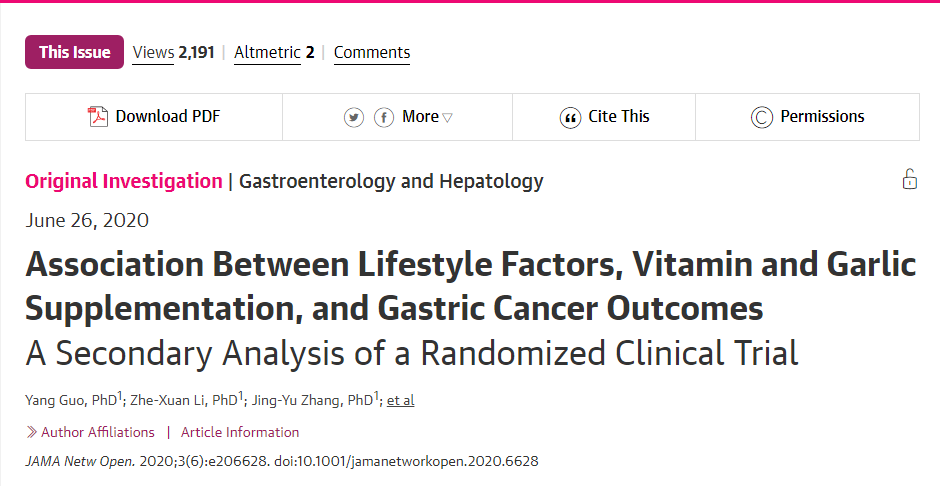This screenshot has width=940, height=486.
Task: Open Permissions option
Action: [822, 117]
